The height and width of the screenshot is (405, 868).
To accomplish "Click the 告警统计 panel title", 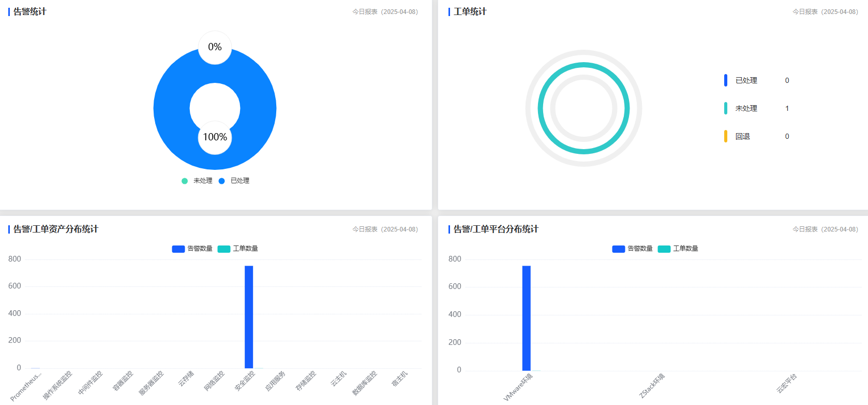I will coord(30,11).
